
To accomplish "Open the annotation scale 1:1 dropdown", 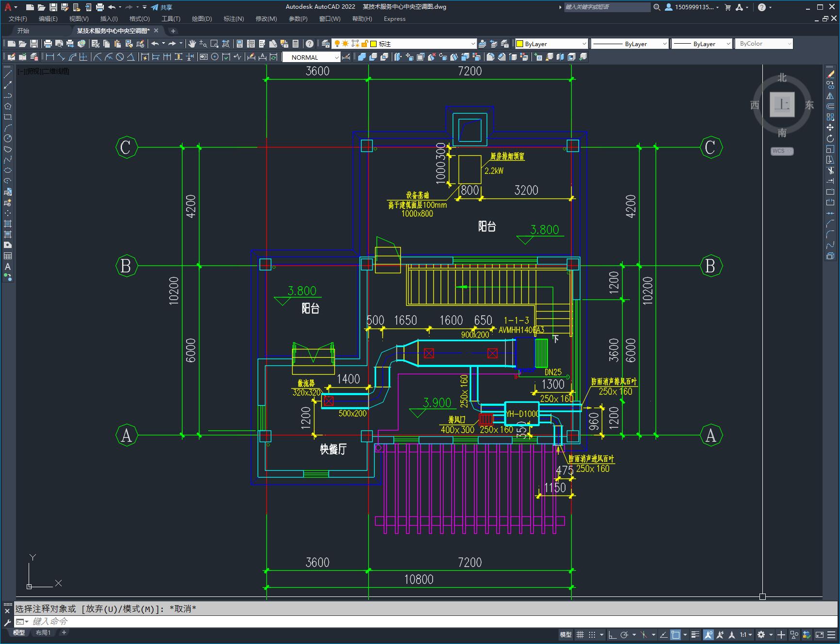I will 746,634.
